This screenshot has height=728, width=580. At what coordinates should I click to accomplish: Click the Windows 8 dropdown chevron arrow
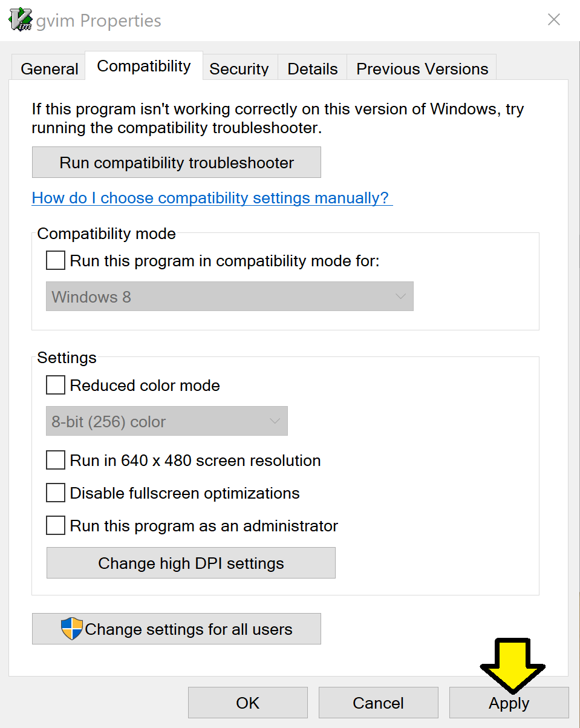(x=400, y=297)
